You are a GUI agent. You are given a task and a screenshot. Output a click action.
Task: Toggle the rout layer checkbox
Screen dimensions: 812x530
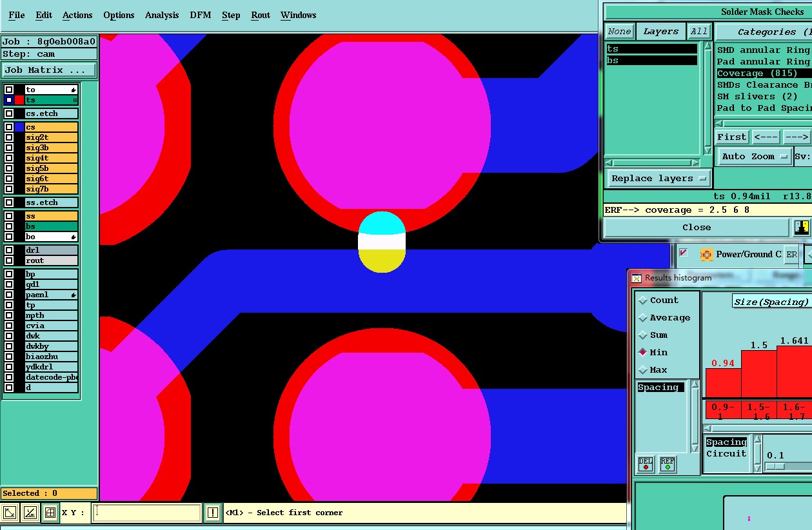click(x=9, y=260)
